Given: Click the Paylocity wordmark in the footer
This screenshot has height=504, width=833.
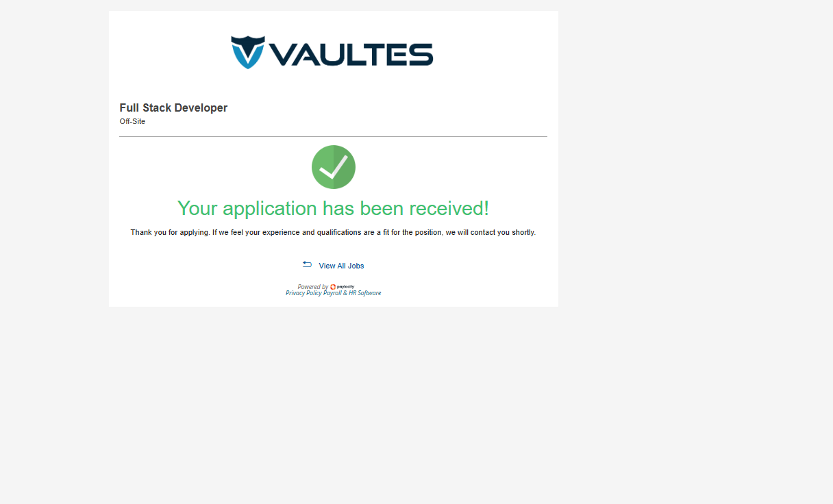Looking at the screenshot, I should coord(345,287).
